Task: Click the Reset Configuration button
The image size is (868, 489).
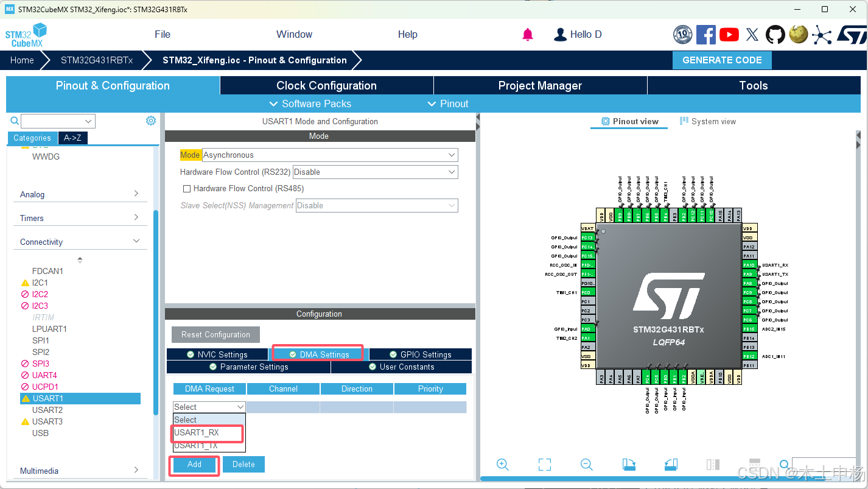Action: click(x=215, y=334)
